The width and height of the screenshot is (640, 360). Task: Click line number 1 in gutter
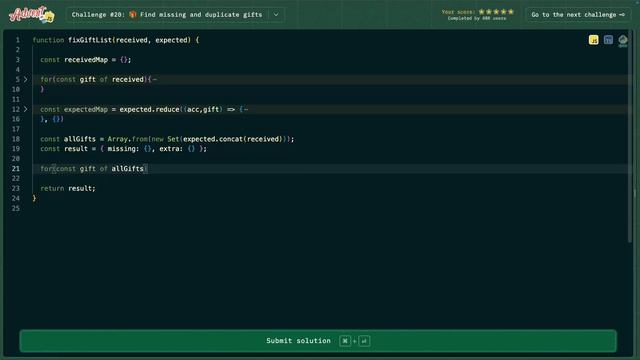click(x=18, y=40)
